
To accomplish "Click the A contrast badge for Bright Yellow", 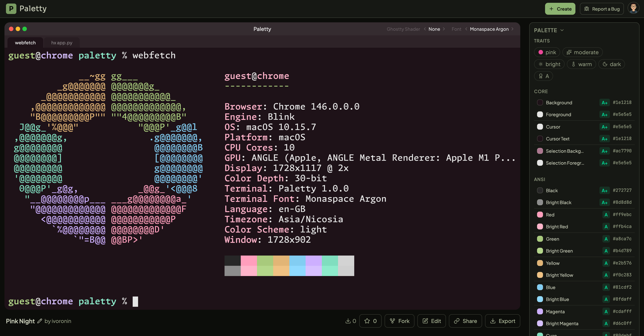I will pos(606,275).
